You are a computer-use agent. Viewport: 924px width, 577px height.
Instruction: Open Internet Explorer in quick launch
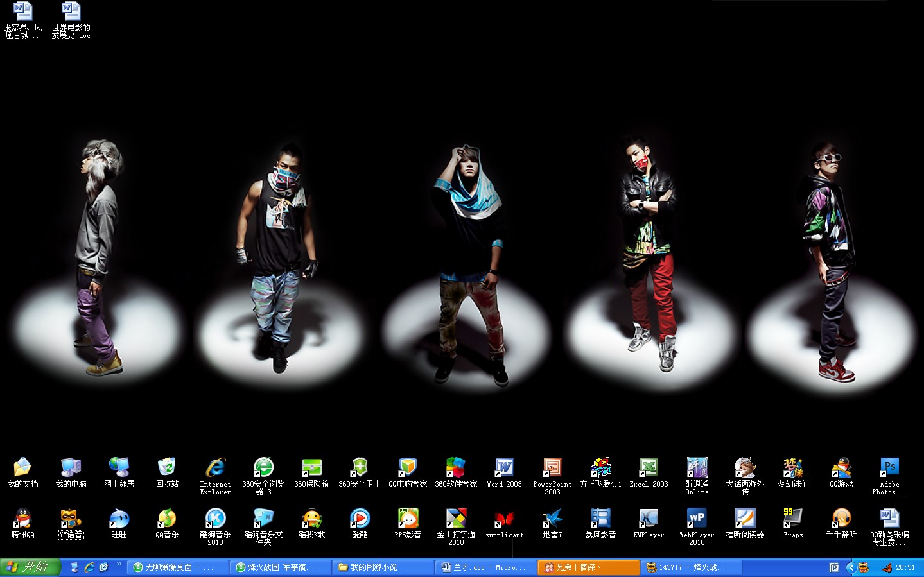tap(89, 567)
